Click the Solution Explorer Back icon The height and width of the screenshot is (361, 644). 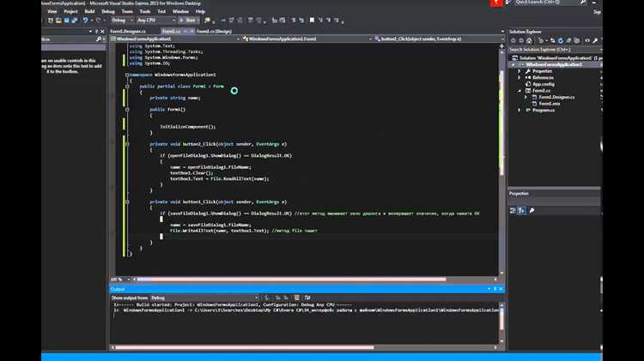[x=513, y=40]
